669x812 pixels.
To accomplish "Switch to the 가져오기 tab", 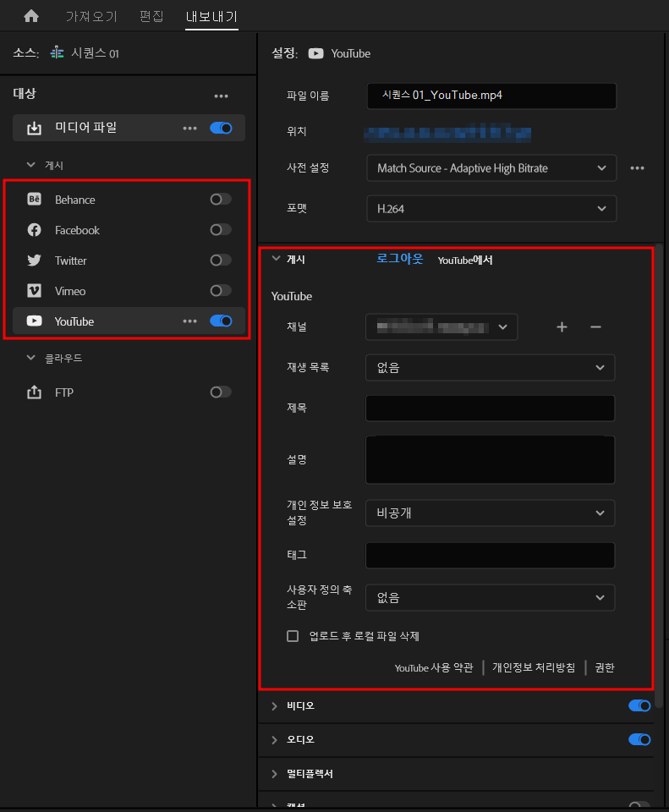I will [x=91, y=17].
